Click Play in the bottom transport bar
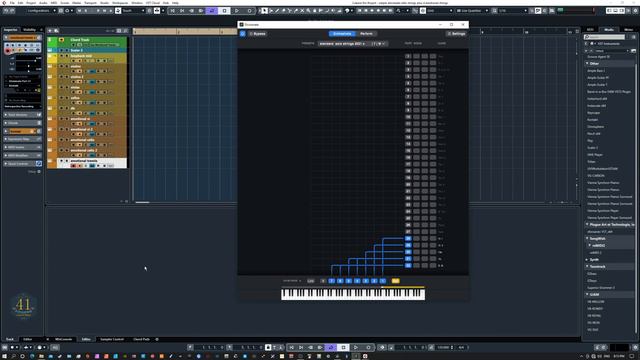 tap(356, 347)
